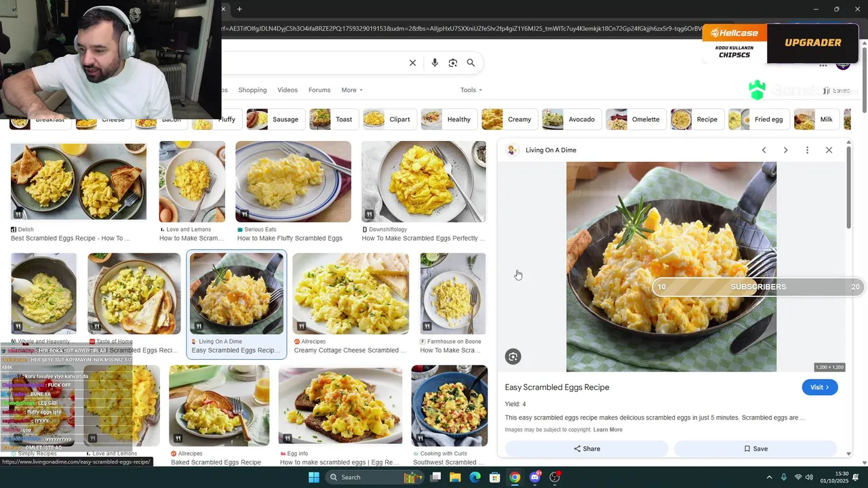Open the Farmhouse on Boone image result
868x488 pixels.
click(453, 293)
